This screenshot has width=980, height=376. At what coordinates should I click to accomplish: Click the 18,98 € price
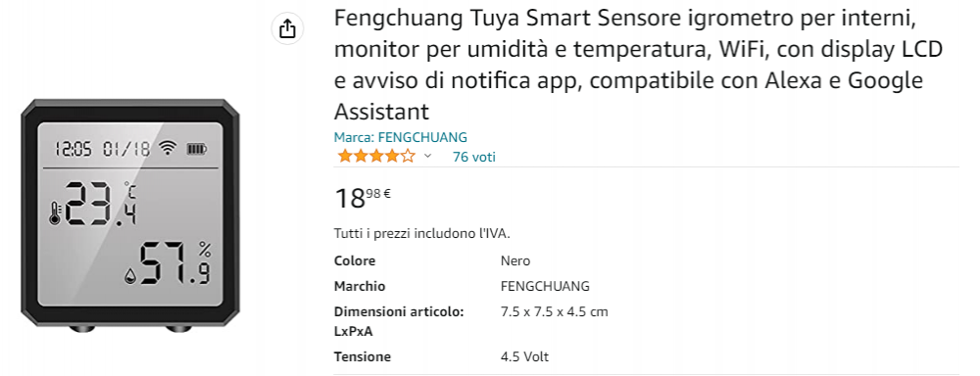tap(363, 198)
